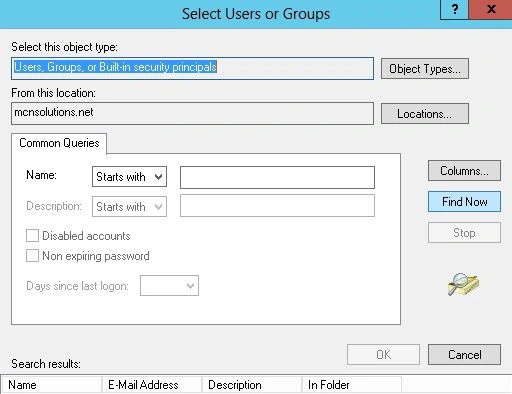Click the object type text field

pos(192,68)
